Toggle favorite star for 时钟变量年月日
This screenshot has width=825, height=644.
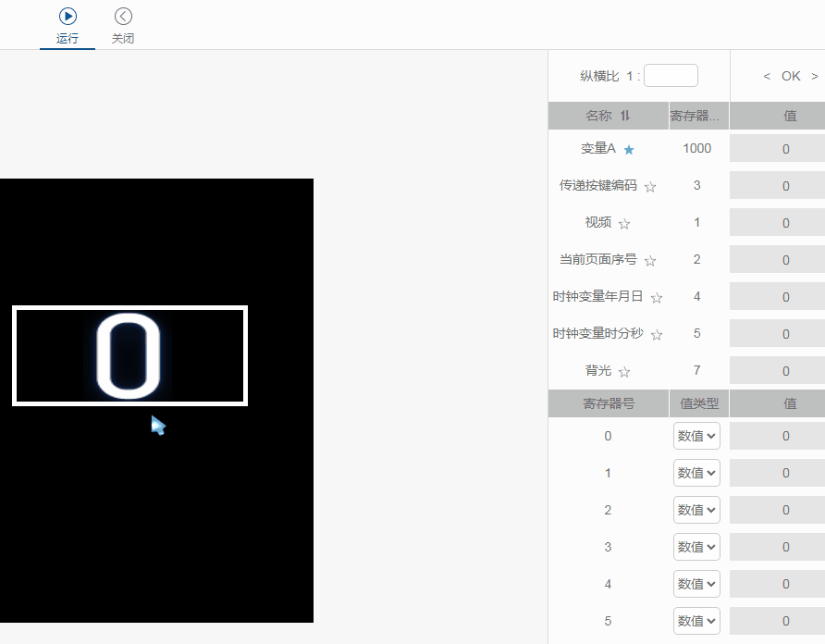tap(657, 297)
